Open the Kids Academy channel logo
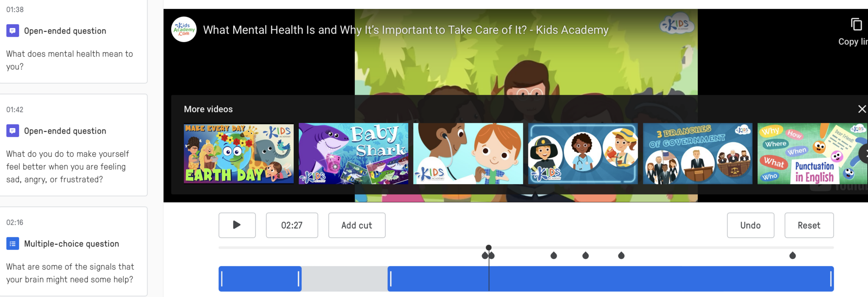The image size is (868, 297). tap(184, 29)
